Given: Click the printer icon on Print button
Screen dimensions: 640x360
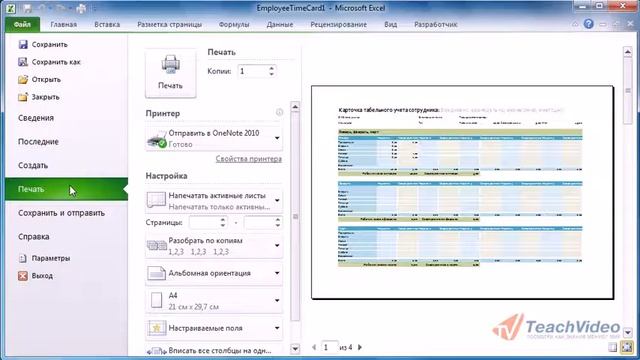Looking at the screenshot, I should [171, 64].
